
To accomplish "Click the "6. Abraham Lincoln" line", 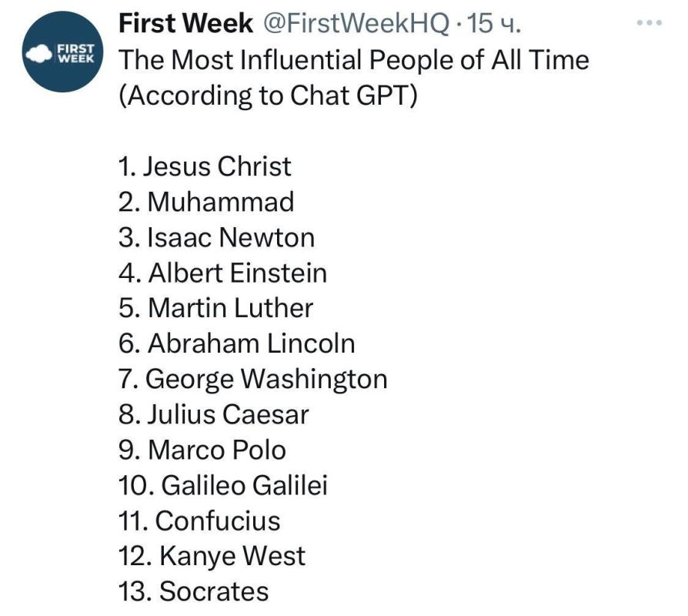I will click(236, 343).
